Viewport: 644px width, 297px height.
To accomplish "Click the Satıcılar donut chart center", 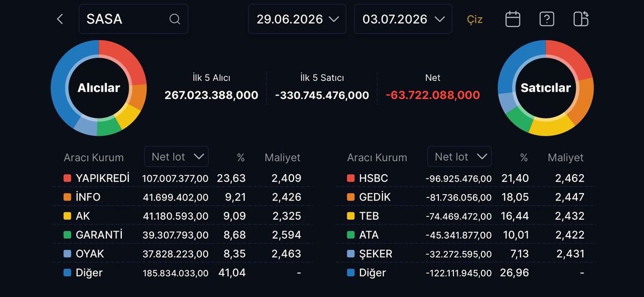I will [x=546, y=88].
